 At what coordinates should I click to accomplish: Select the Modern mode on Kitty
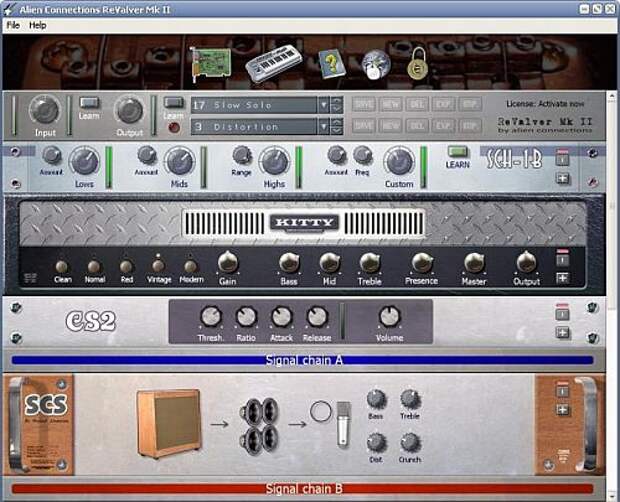click(x=191, y=266)
